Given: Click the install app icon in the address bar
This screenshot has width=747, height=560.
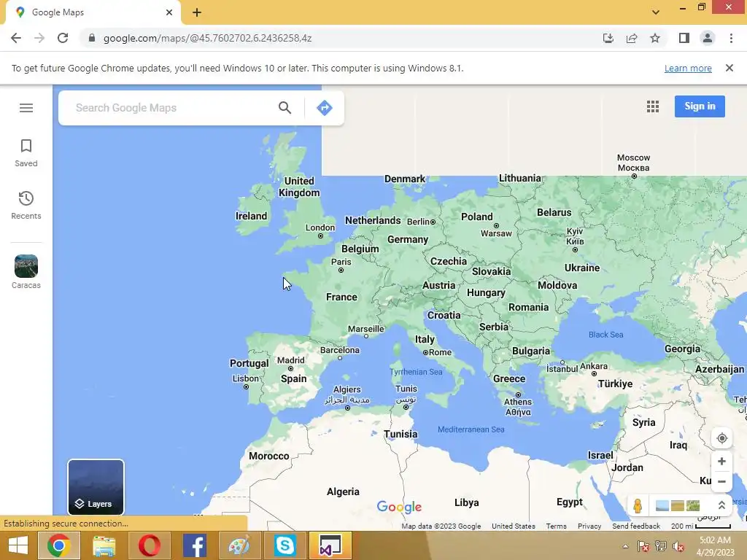Looking at the screenshot, I should click(608, 38).
